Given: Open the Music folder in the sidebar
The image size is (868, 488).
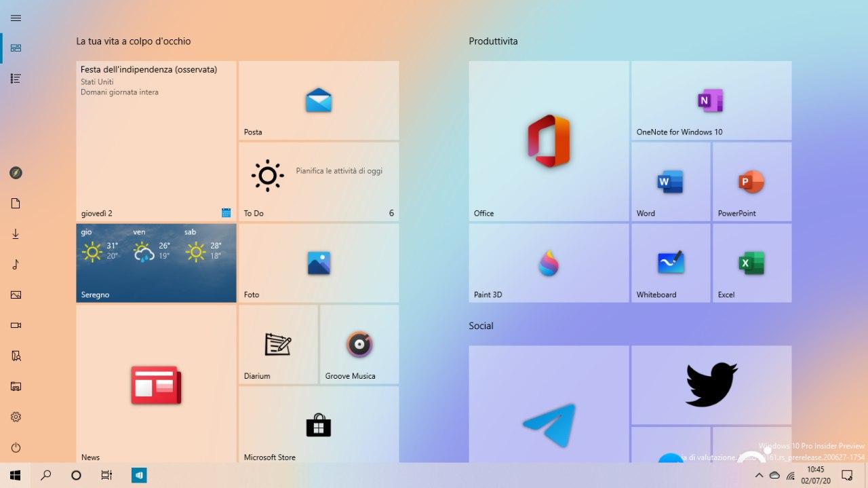Looking at the screenshot, I should point(16,265).
